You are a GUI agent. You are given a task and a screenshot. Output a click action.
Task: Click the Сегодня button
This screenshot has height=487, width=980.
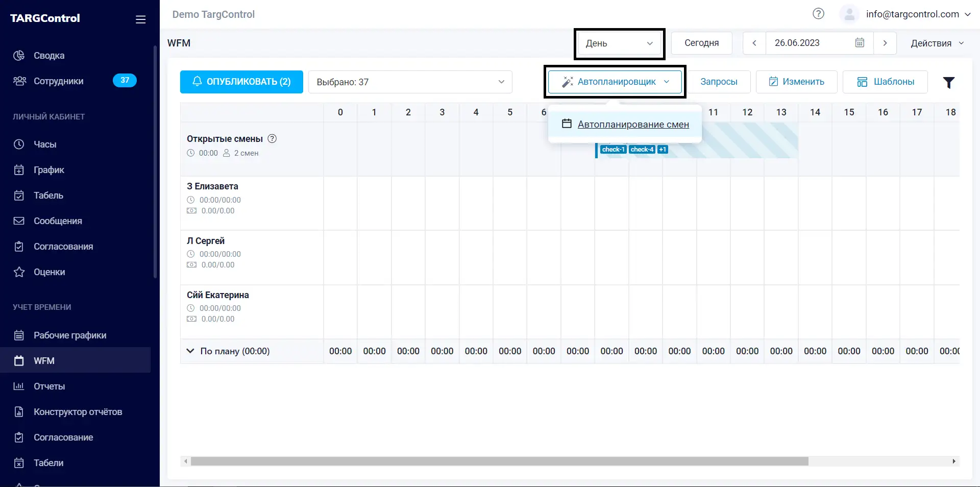click(x=701, y=43)
